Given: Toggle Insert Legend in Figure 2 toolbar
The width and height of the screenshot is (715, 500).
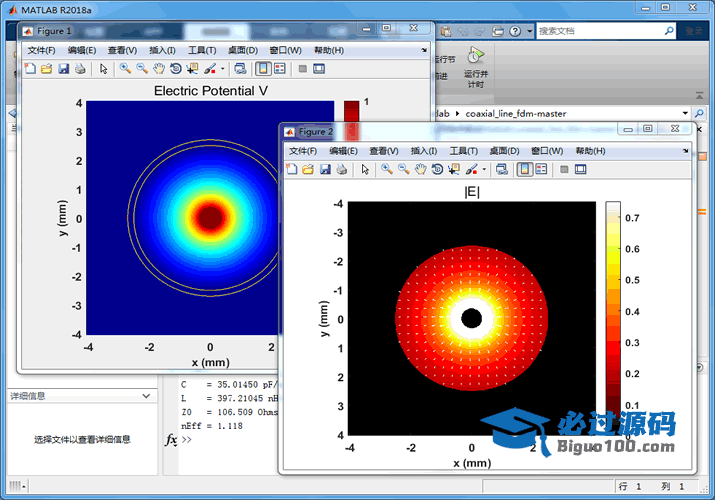Looking at the screenshot, I should [x=541, y=170].
